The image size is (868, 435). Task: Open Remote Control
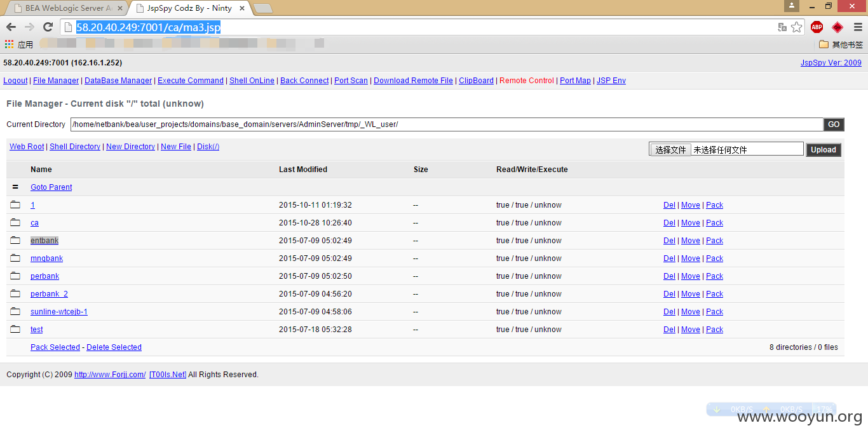click(x=527, y=81)
